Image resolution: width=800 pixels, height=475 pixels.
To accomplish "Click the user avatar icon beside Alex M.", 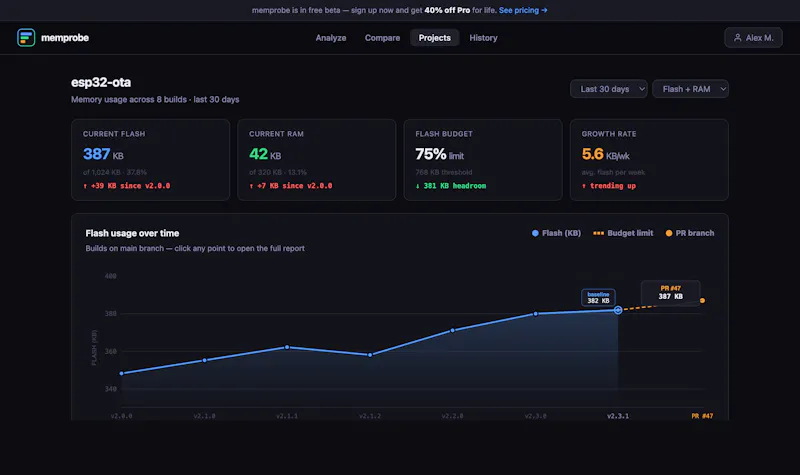I will pos(737,38).
